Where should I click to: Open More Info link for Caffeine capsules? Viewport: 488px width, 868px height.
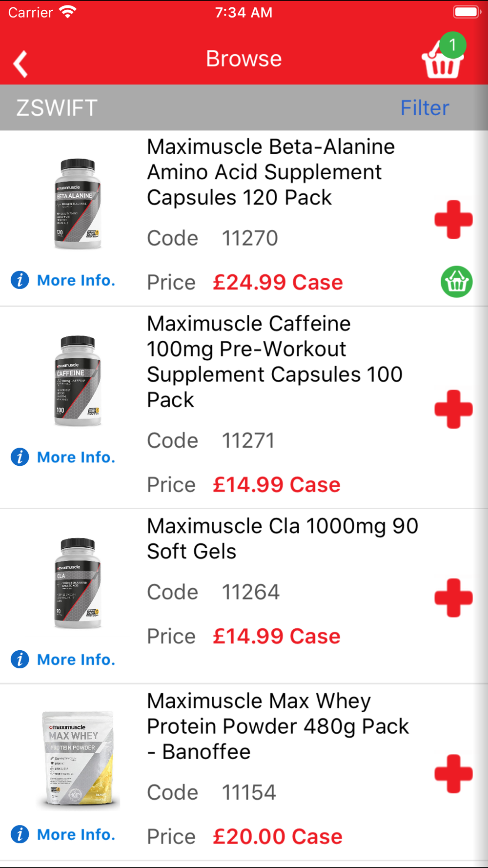tap(76, 457)
